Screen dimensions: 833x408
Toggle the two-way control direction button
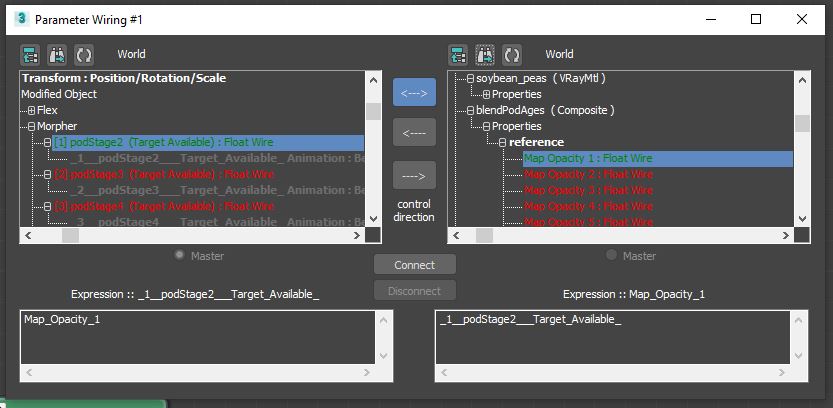tap(414, 92)
